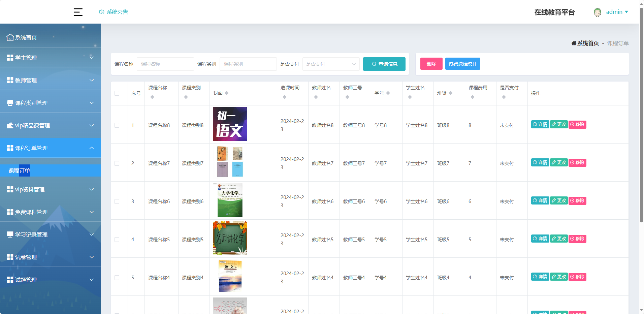This screenshot has height=314, width=644.
Task: Expand the 课程类别管理 menu chevron
Action: [92, 103]
